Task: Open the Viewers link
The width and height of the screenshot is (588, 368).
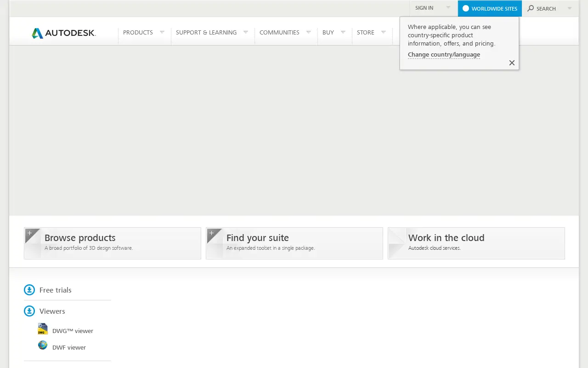Action: pos(52,311)
